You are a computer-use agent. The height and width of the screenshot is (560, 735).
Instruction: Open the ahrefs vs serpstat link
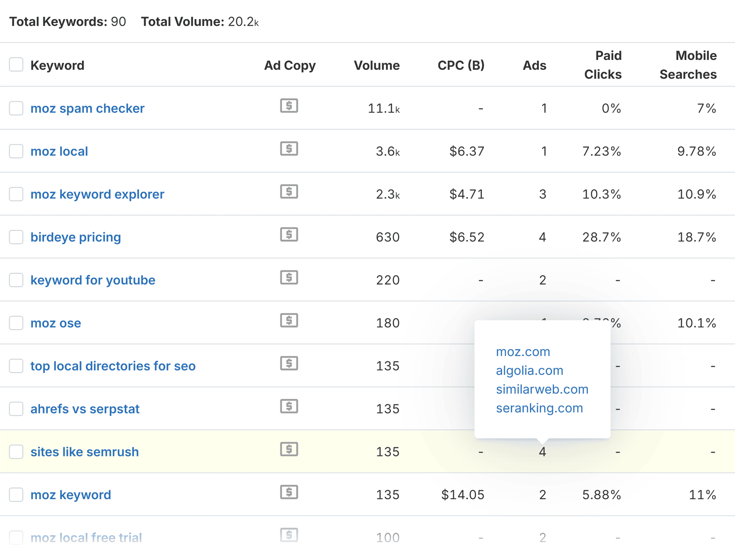85,409
